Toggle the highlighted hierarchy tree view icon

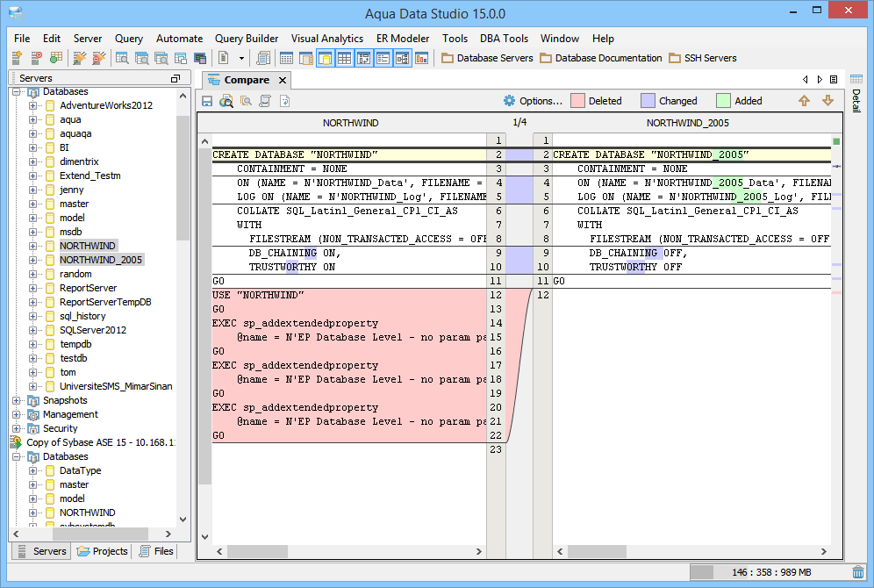[402, 58]
